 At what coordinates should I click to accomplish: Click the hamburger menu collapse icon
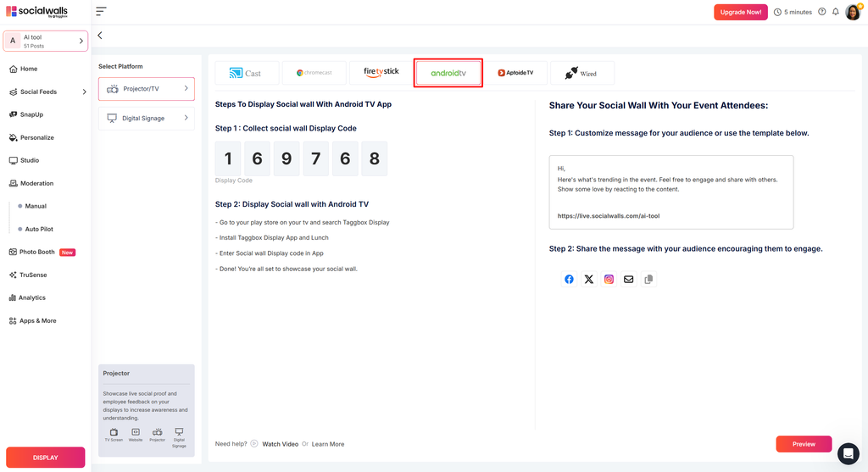101,11
